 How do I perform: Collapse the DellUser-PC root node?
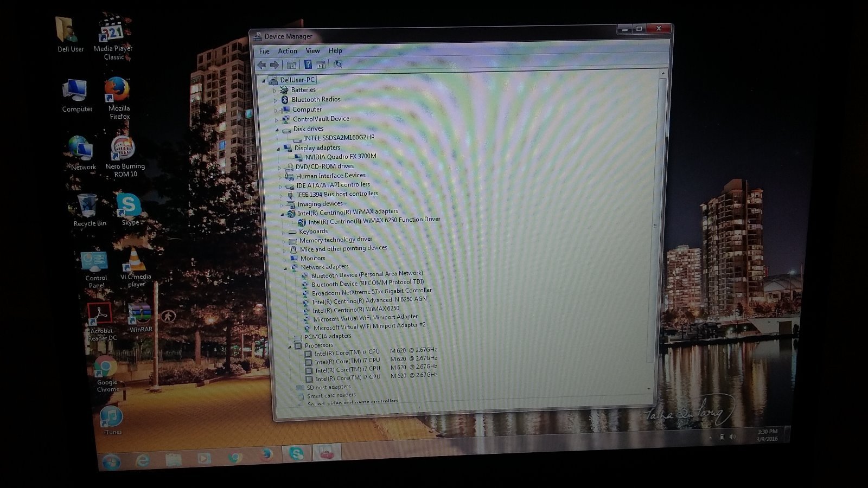264,81
